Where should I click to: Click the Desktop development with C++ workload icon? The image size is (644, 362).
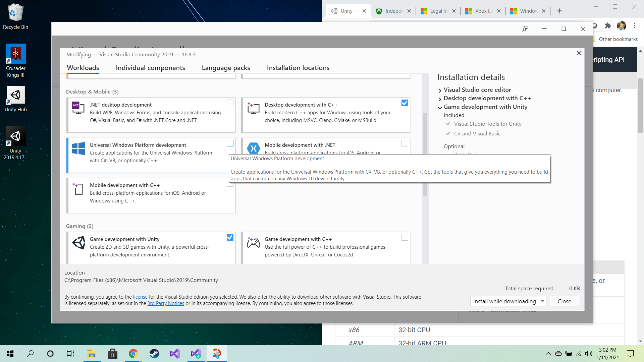253,108
